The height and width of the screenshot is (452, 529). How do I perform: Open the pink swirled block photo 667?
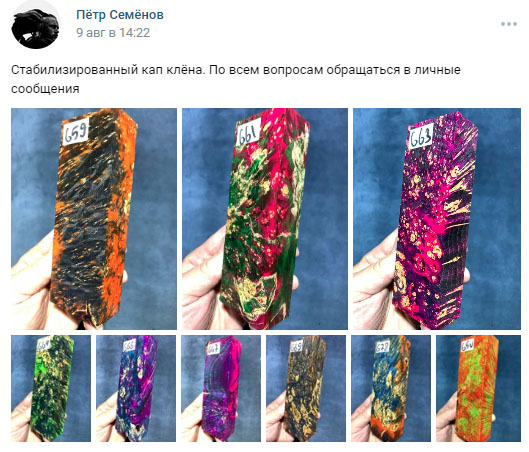pos(221,388)
